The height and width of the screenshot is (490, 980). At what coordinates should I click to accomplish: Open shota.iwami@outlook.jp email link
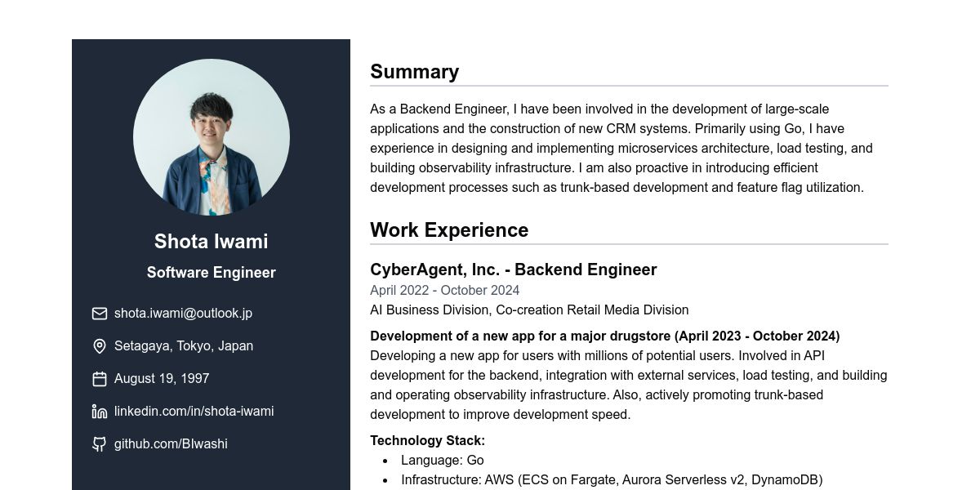coord(183,314)
